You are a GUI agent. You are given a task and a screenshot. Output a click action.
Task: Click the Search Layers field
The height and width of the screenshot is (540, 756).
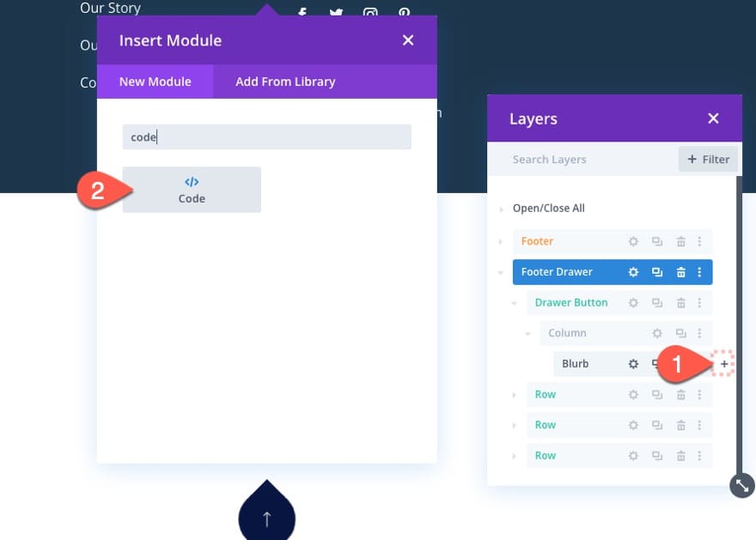tap(583, 160)
